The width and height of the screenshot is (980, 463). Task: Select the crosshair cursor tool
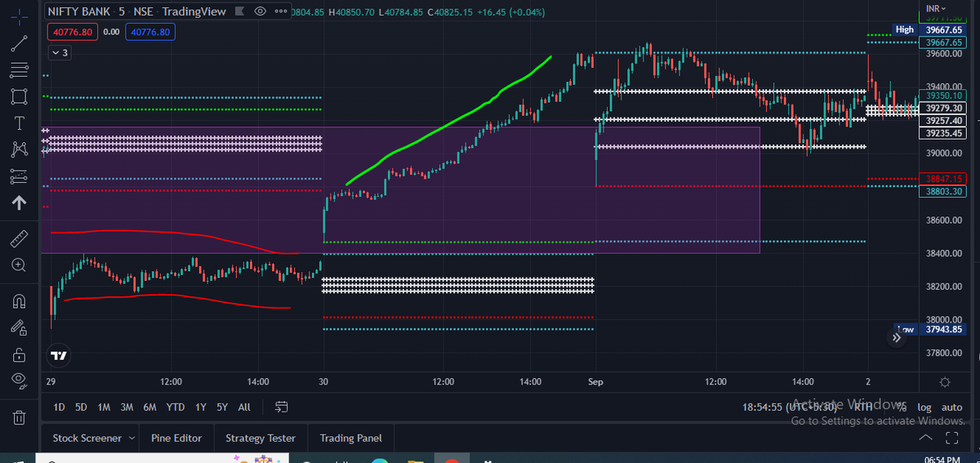[20, 16]
